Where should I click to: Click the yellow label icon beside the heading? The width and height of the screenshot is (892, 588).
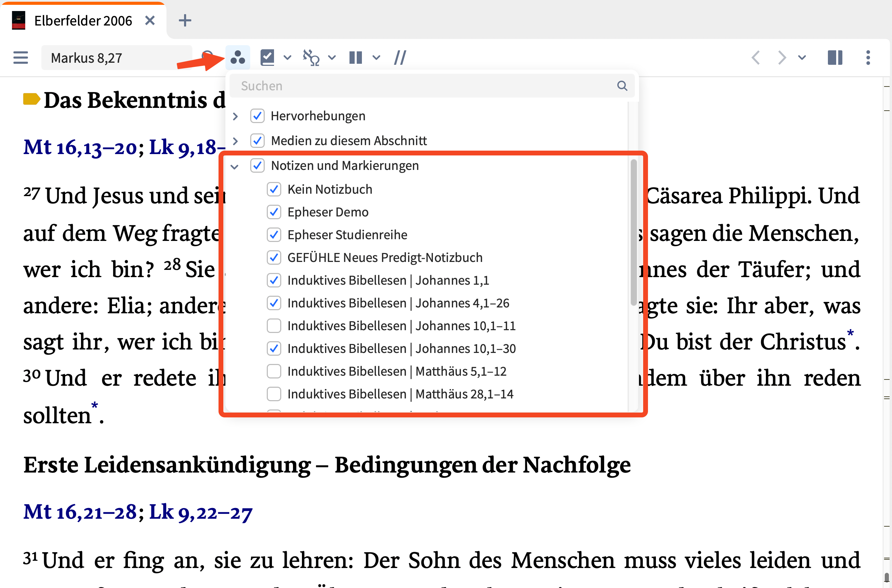pyautogui.click(x=31, y=99)
